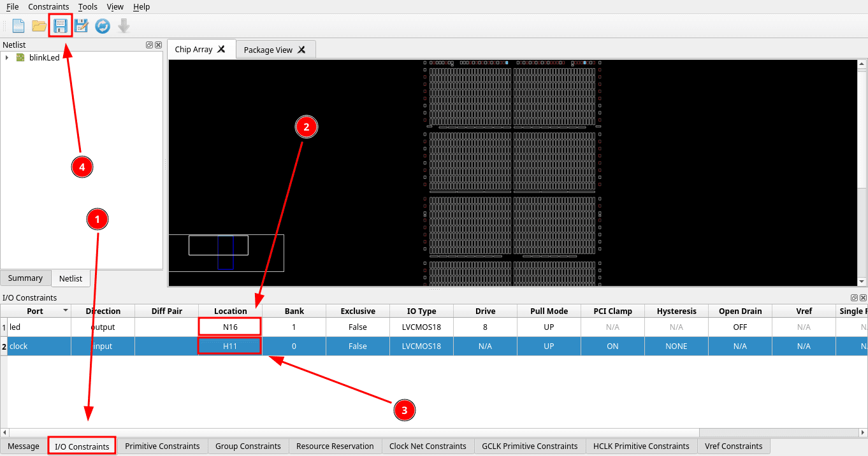The image size is (868, 456).
Task: Open the Tools menu
Action: click(x=88, y=6)
